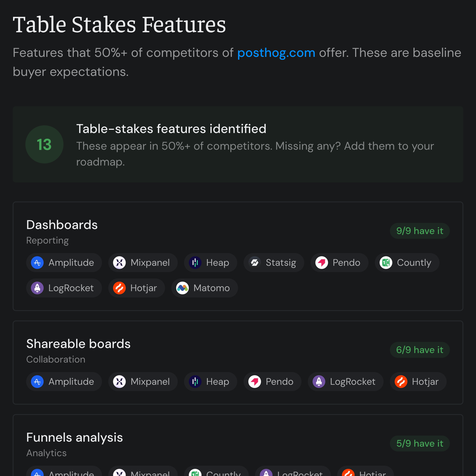Click the Countly logo icon under Dashboards
Image resolution: width=476 pixels, height=476 pixels.
point(386,263)
